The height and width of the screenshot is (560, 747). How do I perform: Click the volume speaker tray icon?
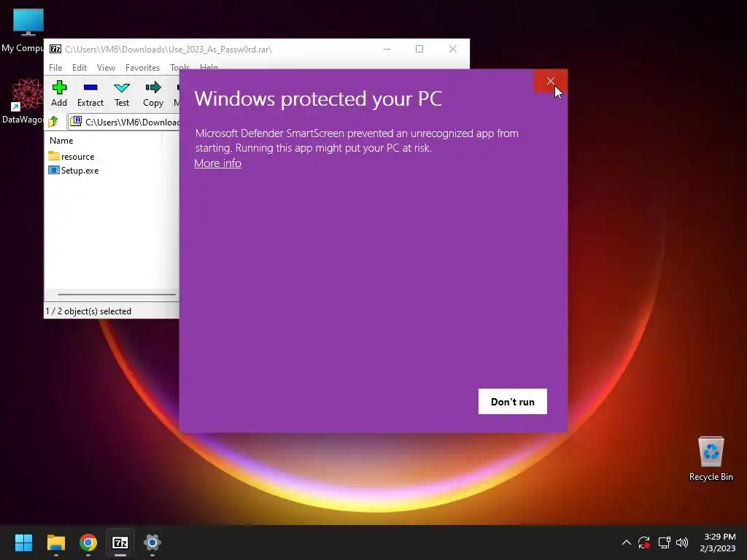[682, 542]
